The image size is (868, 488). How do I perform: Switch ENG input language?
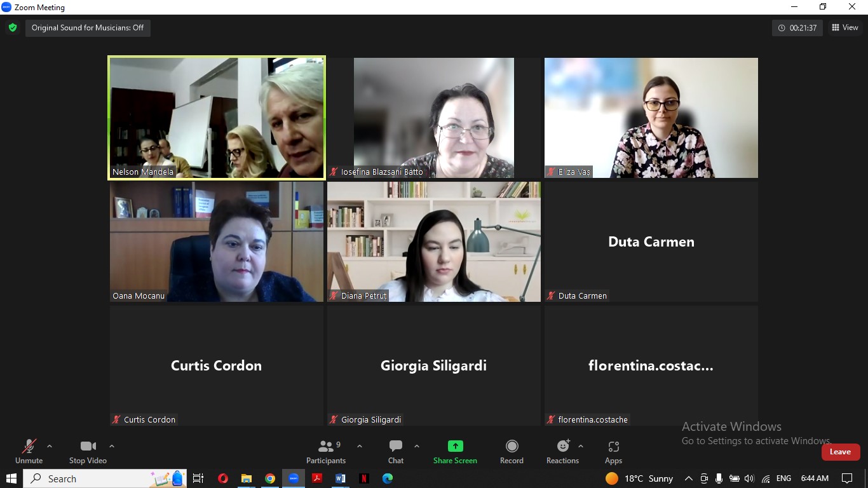[x=783, y=478]
